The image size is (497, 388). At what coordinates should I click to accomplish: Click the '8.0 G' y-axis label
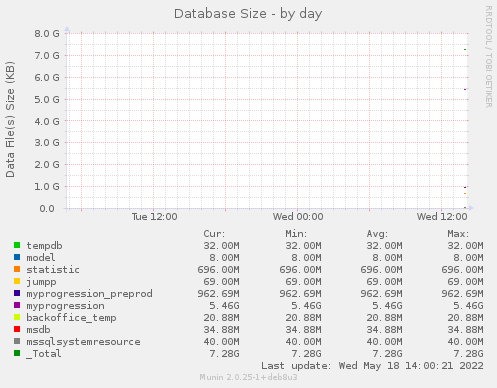(x=47, y=33)
